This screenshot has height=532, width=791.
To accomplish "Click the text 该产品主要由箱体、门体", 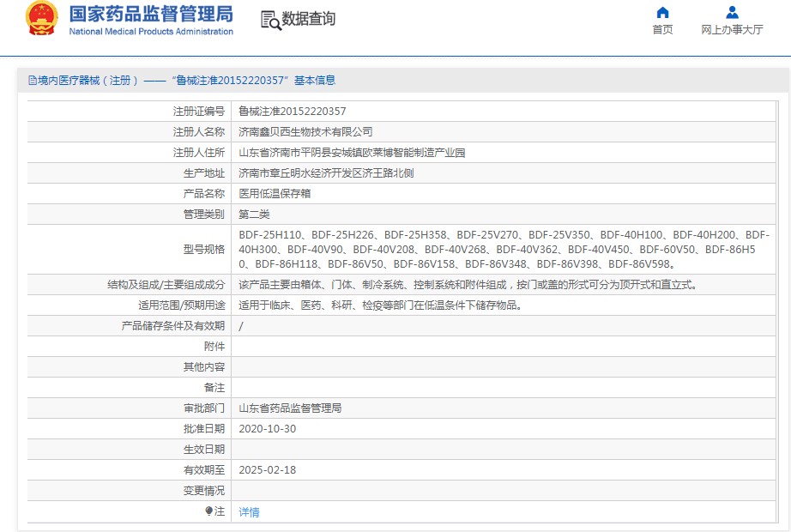I will (468, 285).
